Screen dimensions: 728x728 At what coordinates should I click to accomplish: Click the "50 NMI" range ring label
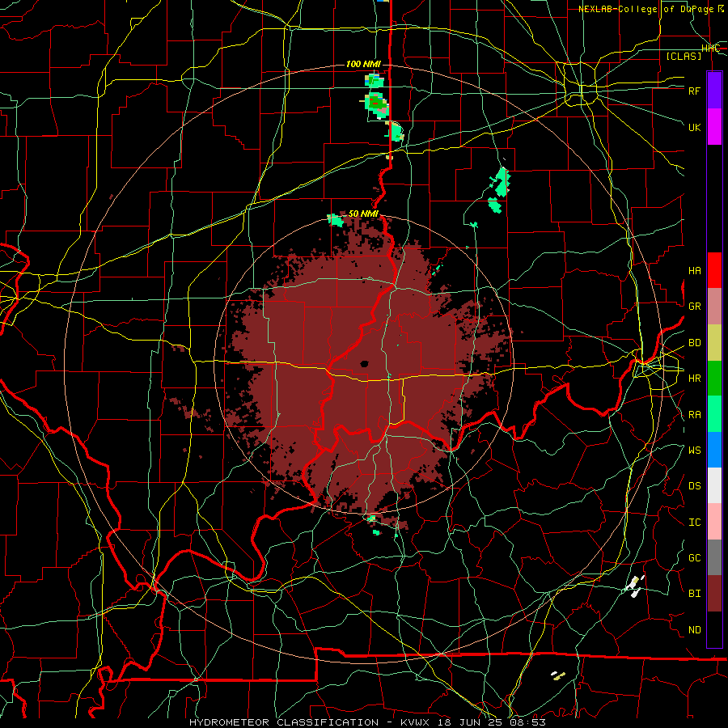pyautogui.click(x=363, y=213)
